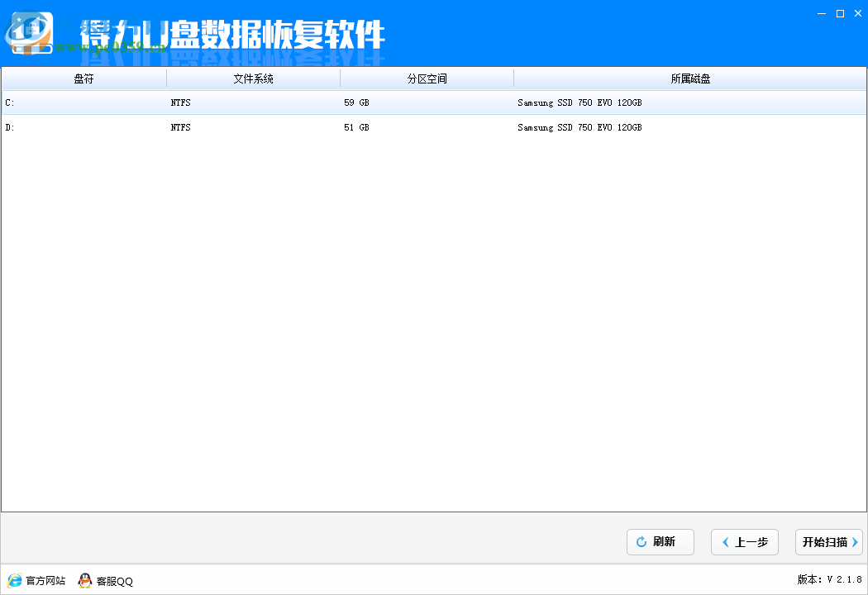The image size is (868, 595).
Task: Click the 盘符 column header
Action: click(x=83, y=78)
